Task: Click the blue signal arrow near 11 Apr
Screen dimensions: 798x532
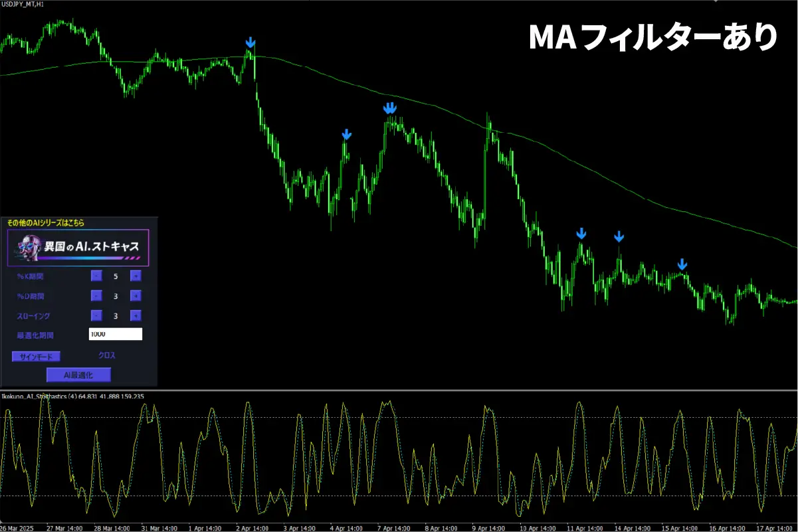Action: (x=581, y=233)
